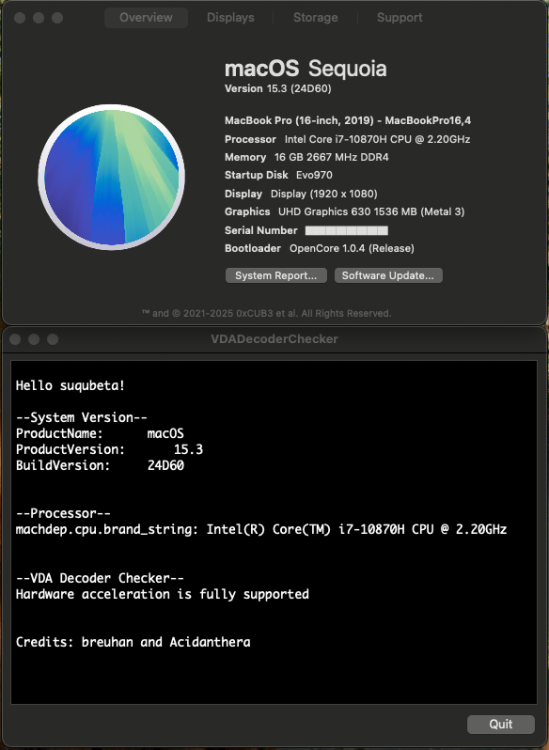This screenshot has height=750, width=549.
Task: Open the Support tab
Action: (x=399, y=18)
